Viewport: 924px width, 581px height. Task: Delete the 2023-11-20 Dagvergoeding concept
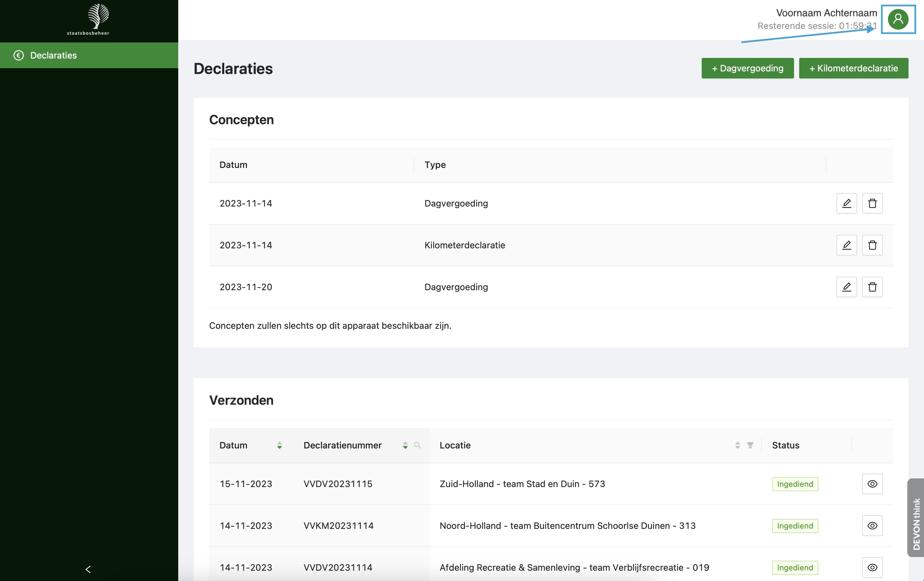872,287
